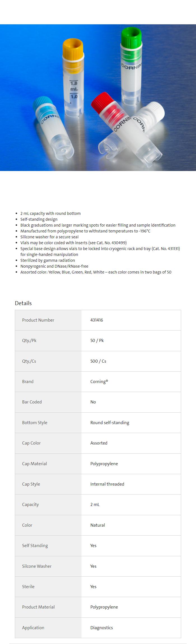Click the Cap Color value Assorted
Viewport: 196px width, 644px height.
pos(99,443)
